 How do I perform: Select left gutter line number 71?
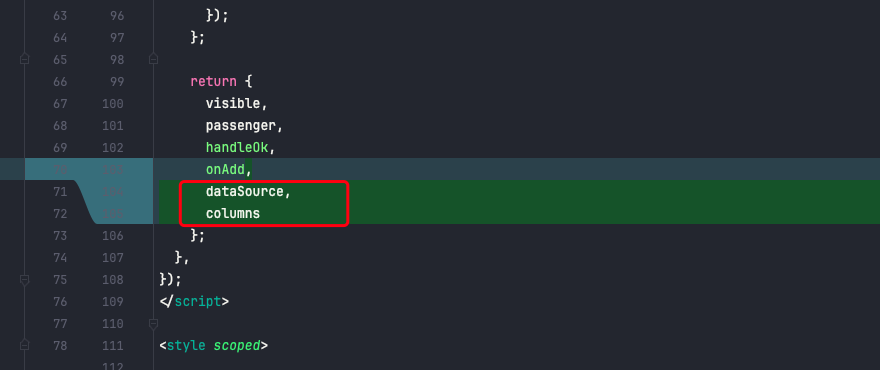(x=60, y=191)
